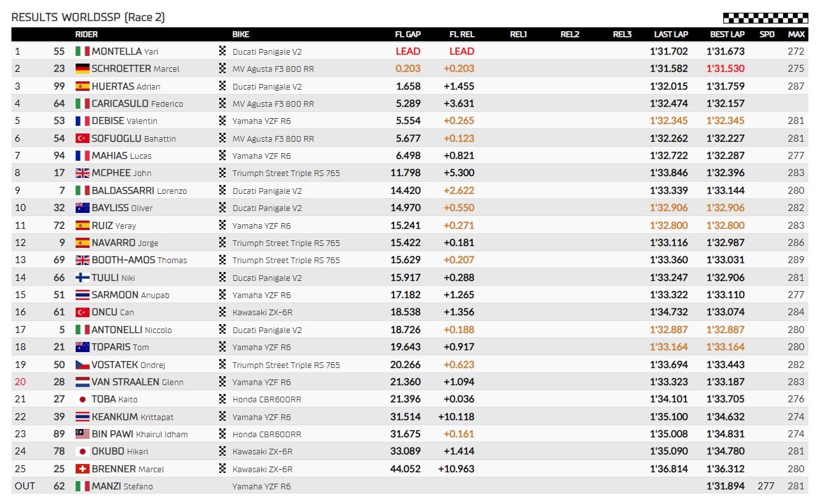This screenshot has width=823, height=504.
Task: Click the orange gap value 0.203
Action: tap(408, 69)
